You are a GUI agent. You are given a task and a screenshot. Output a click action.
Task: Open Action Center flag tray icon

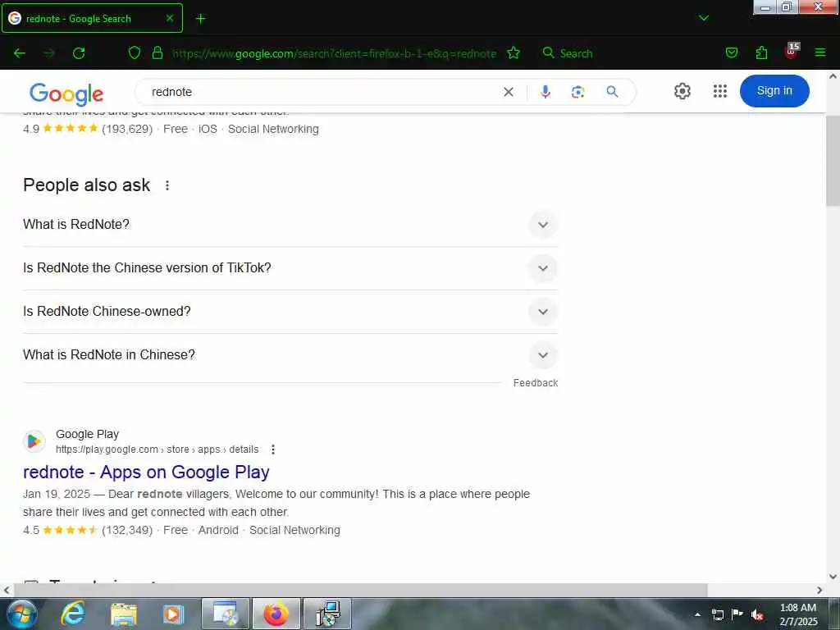(737, 614)
